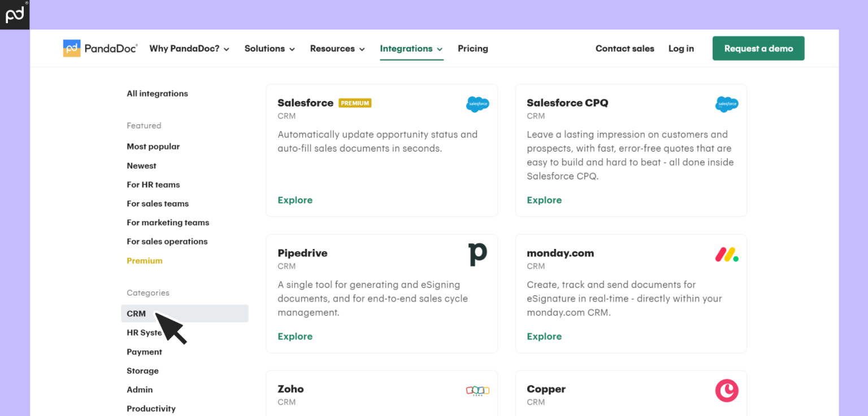Image resolution: width=868 pixels, height=416 pixels.
Task: Select the CRM category in the sidebar
Action: [x=136, y=313]
